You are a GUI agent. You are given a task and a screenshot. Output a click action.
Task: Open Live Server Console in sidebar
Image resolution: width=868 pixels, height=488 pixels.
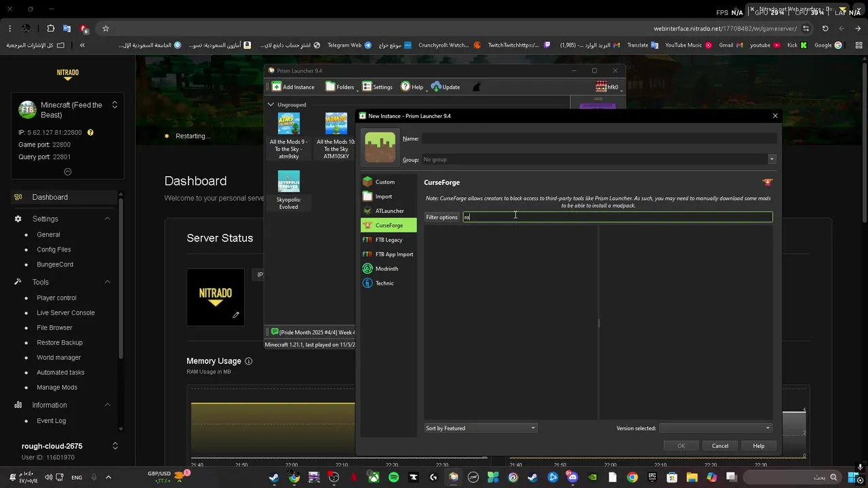point(66,312)
